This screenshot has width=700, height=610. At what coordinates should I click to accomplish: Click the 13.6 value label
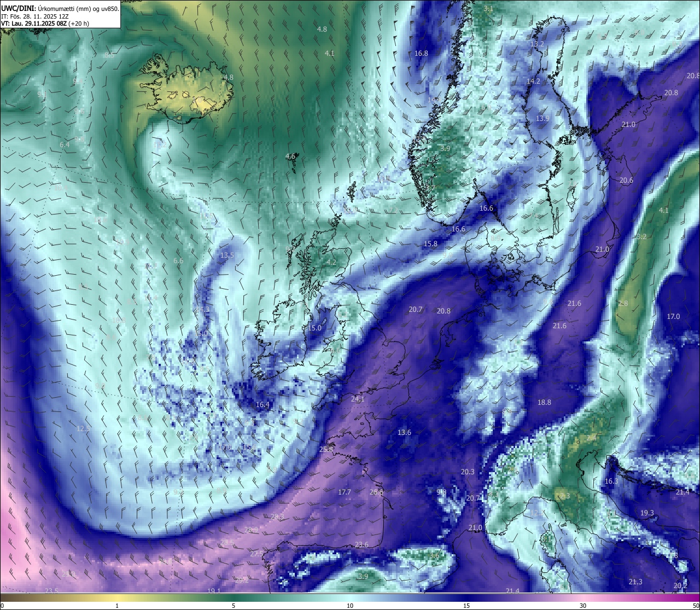[x=404, y=433]
